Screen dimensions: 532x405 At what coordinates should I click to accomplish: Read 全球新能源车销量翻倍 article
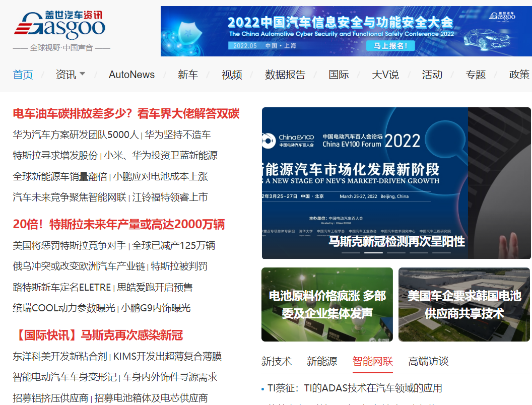click(x=60, y=176)
